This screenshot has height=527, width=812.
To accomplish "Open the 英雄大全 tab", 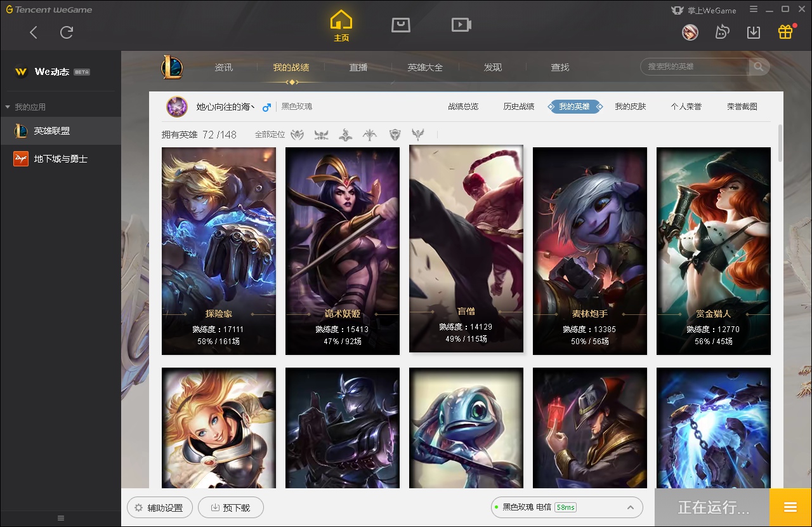I will pyautogui.click(x=425, y=67).
